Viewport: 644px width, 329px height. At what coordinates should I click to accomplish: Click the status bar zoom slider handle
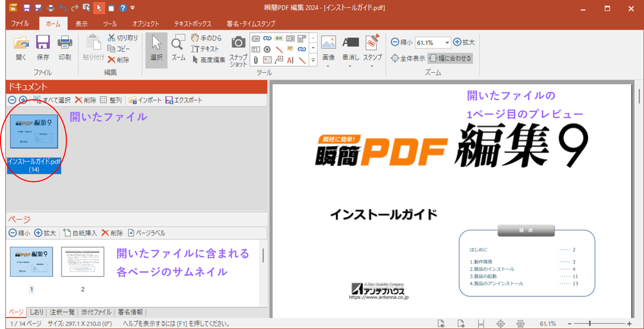590,324
